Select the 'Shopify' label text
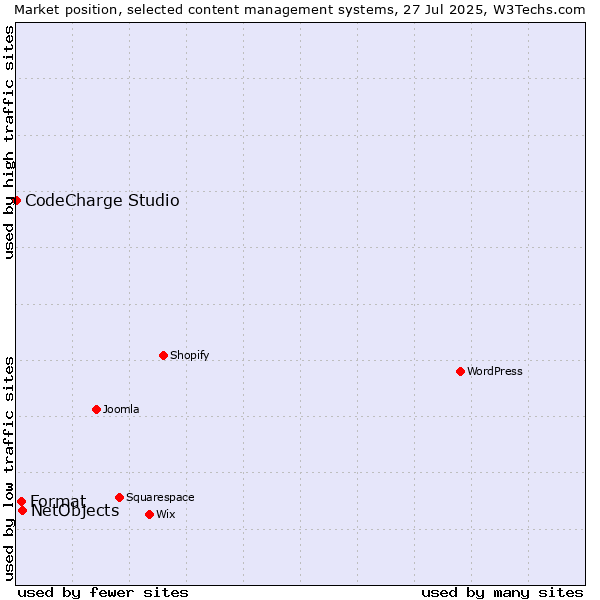The image size is (600, 600). point(189,355)
